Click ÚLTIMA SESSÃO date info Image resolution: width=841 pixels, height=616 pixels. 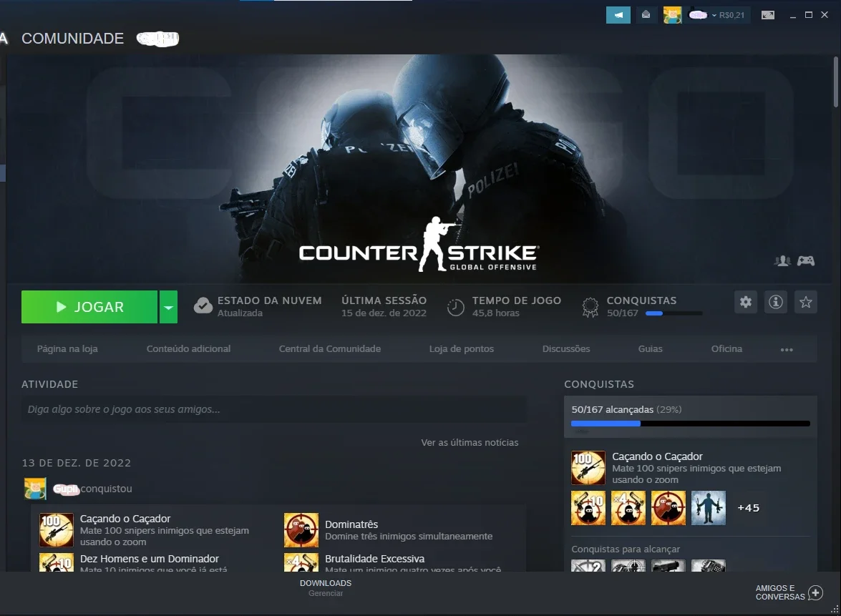(384, 307)
